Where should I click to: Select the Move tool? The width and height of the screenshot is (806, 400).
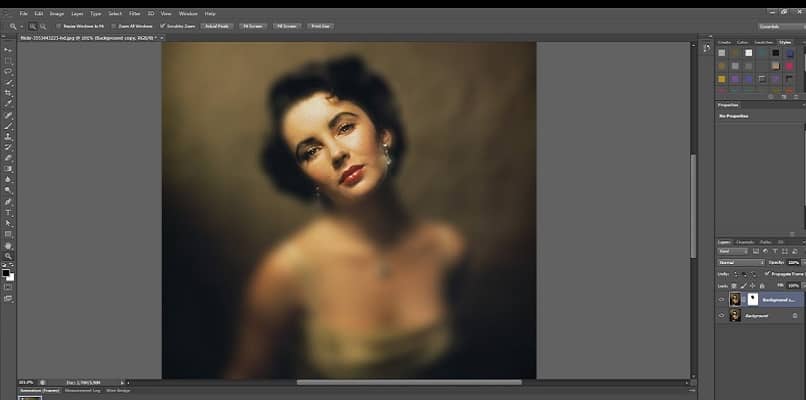pos(8,49)
